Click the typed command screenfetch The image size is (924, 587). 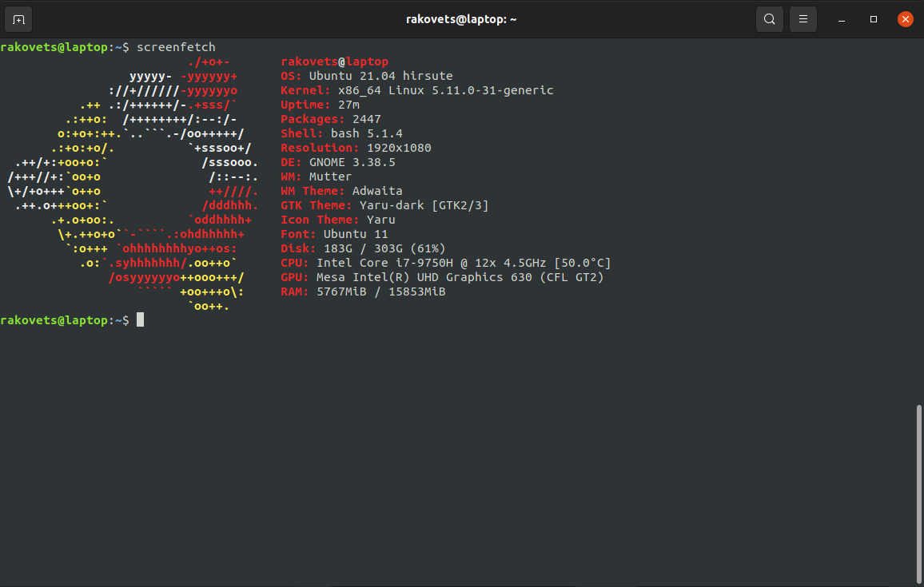pos(176,47)
